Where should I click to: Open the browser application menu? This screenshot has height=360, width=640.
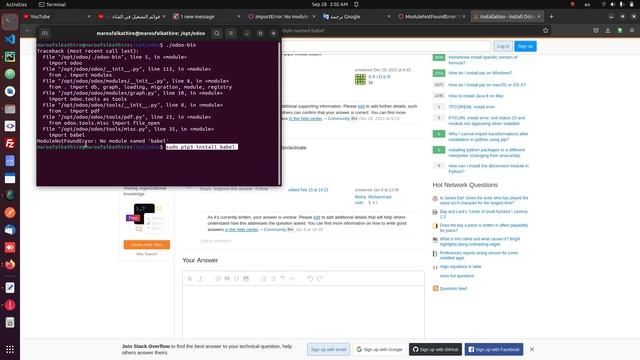click(x=632, y=31)
